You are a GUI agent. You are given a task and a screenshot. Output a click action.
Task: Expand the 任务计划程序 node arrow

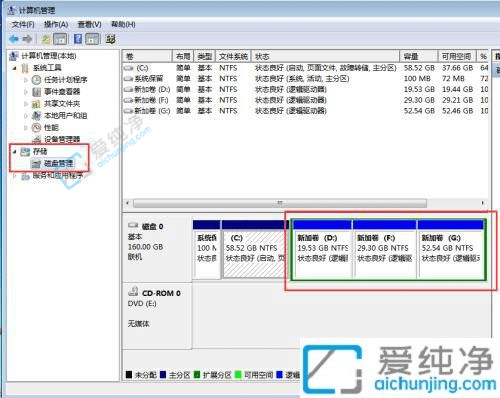26,80
